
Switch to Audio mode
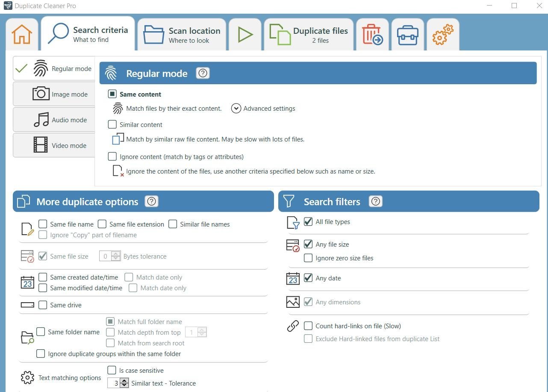coord(54,120)
